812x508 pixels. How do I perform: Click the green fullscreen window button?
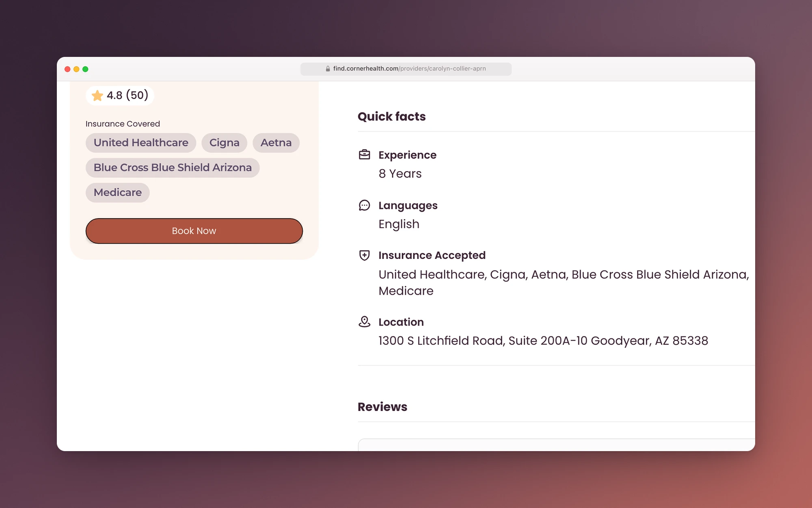pyautogui.click(x=85, y=69)
